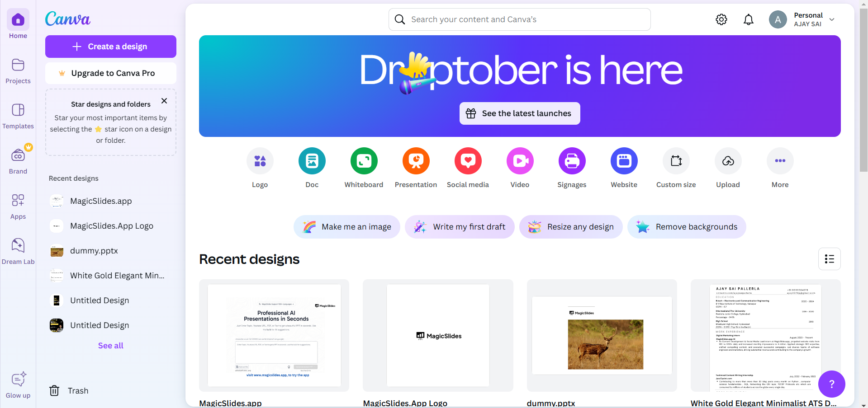868x408 pixels.
Task: Open White Gold Elegant Min... sidebar item
Action: pyautogui.click(x=111, y=276)
